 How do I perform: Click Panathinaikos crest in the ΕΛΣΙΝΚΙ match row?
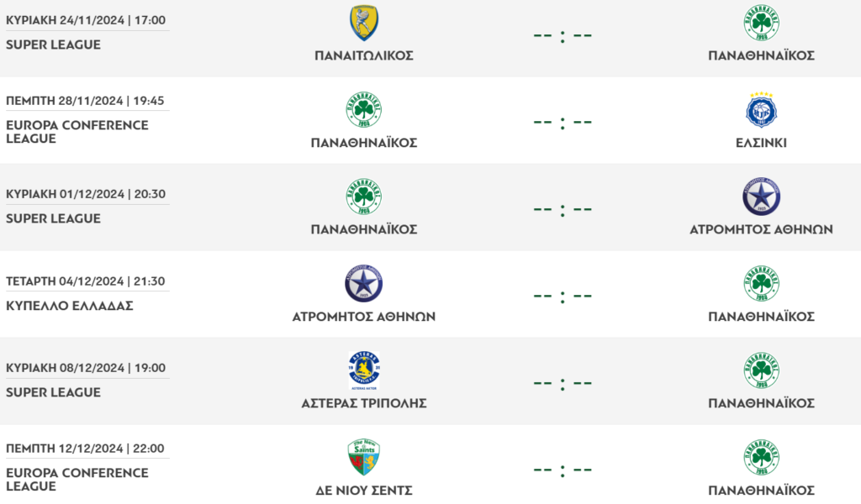[x=364, y=110]
